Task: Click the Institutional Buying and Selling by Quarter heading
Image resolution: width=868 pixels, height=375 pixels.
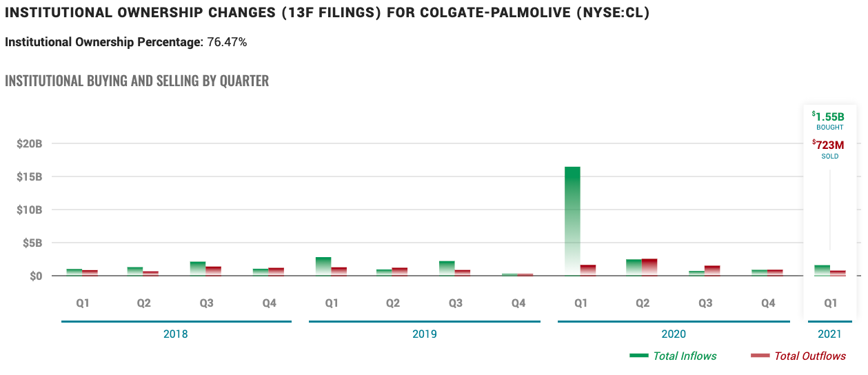Action: (x=137, y=81)
